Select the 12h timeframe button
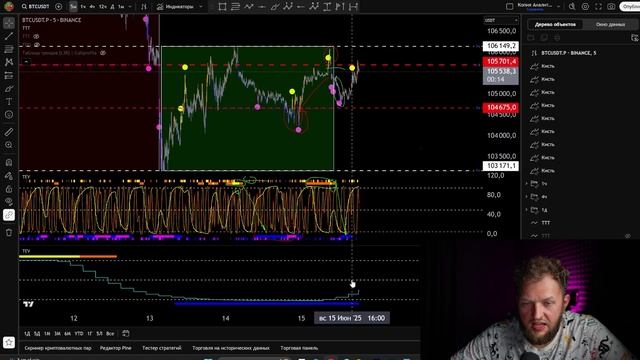The image size is (640, 360). (102, 7)
